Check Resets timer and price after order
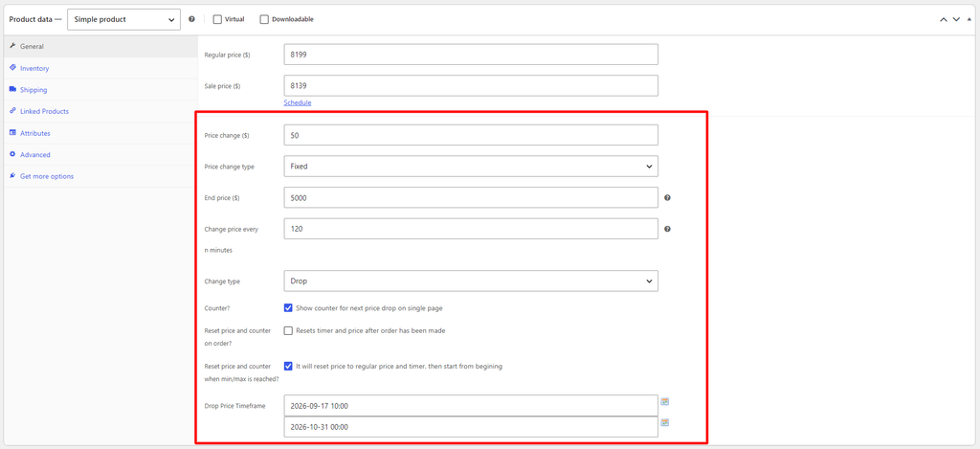The height and width of the screenshot is (449, 980). tap(288, 331)
